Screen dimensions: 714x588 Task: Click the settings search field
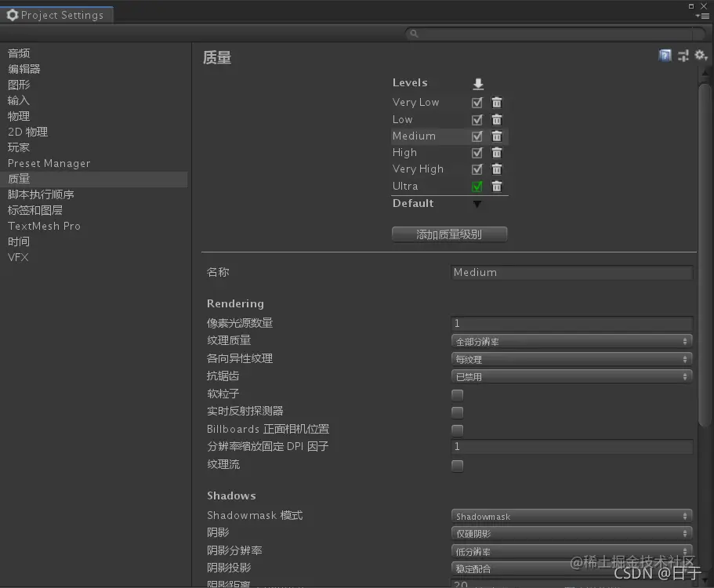[556, 33]
